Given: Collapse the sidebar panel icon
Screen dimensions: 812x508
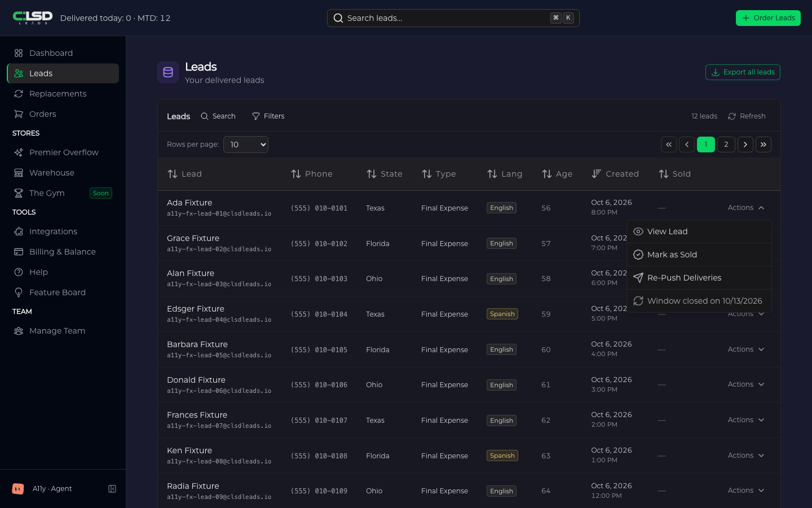Looking at the screenshot, I should pos(112,489).
